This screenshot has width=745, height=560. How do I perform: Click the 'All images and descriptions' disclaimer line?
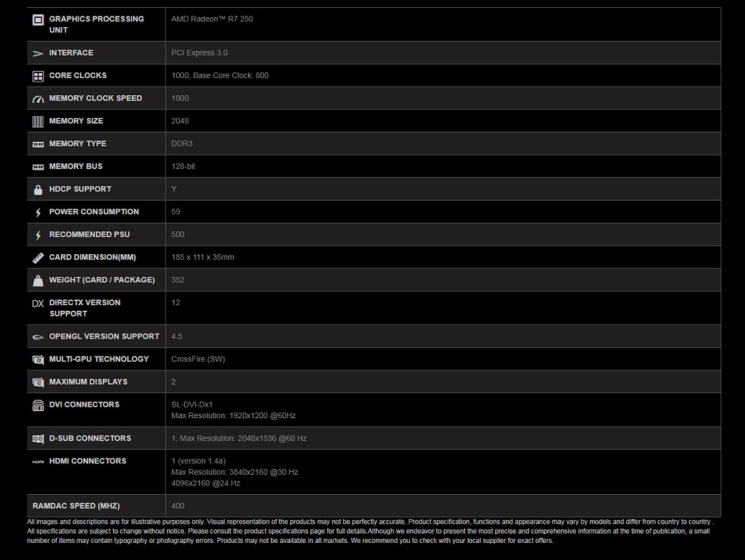(370, 522)
